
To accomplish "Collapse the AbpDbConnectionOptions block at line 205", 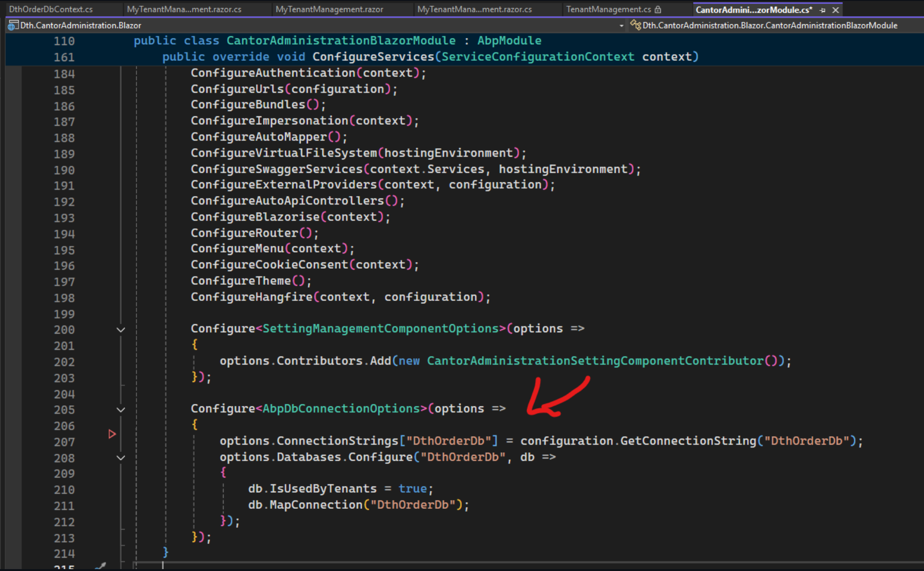I will coord(121,410).
